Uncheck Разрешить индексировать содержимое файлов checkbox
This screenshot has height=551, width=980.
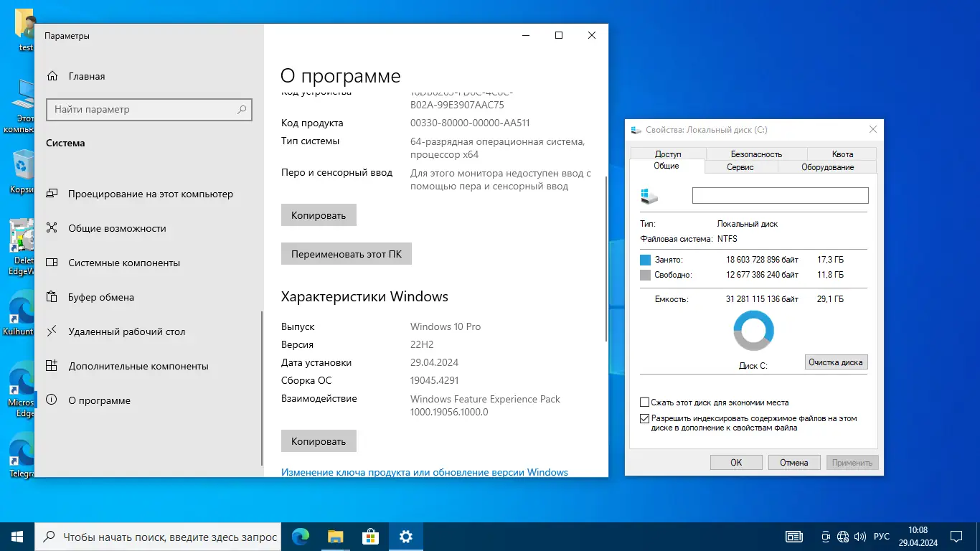pyautogui.click(x=644, y=418)
